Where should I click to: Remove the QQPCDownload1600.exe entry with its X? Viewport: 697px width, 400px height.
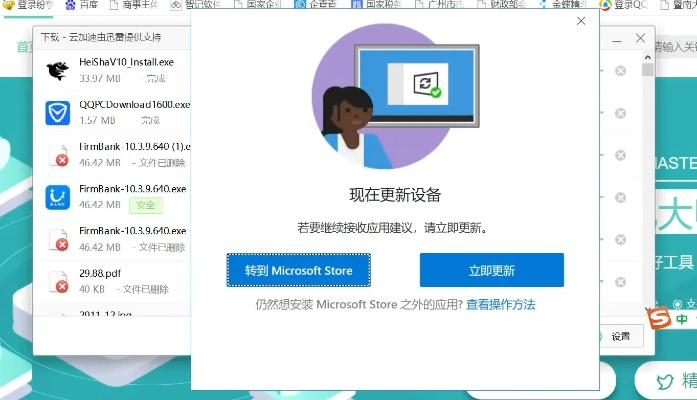click(620, 113)
